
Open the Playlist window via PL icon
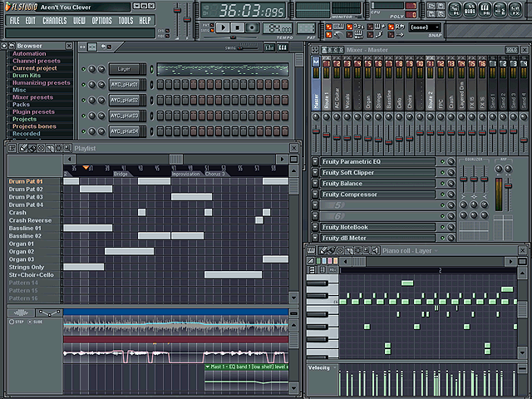click(455, 9)
